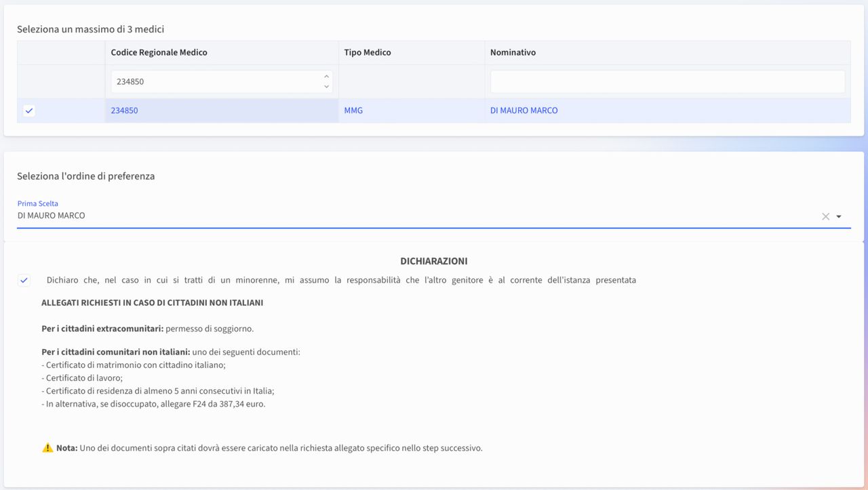Toggle the minorenne declaration checkbox
The width and height of the screenshot is (868, 490).
(x=24, y=281)
